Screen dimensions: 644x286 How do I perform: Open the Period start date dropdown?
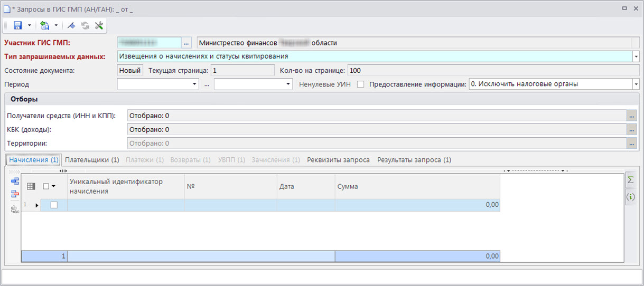[x=195, y=84]
